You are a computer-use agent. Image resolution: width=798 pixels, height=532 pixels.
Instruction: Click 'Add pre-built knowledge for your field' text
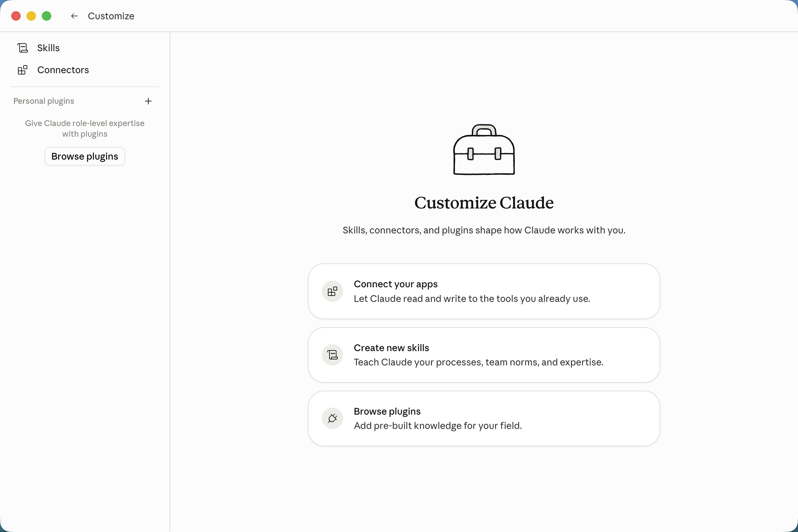click(438, 426)
